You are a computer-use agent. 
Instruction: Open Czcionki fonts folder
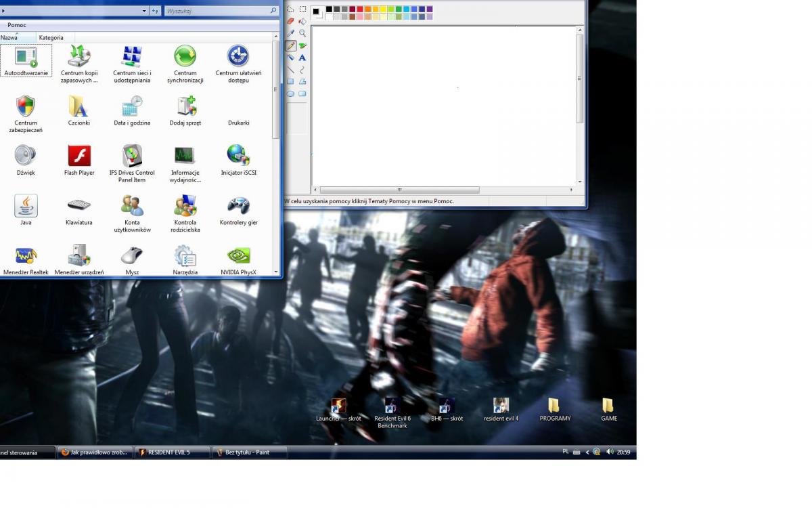(x=79, y=110)
